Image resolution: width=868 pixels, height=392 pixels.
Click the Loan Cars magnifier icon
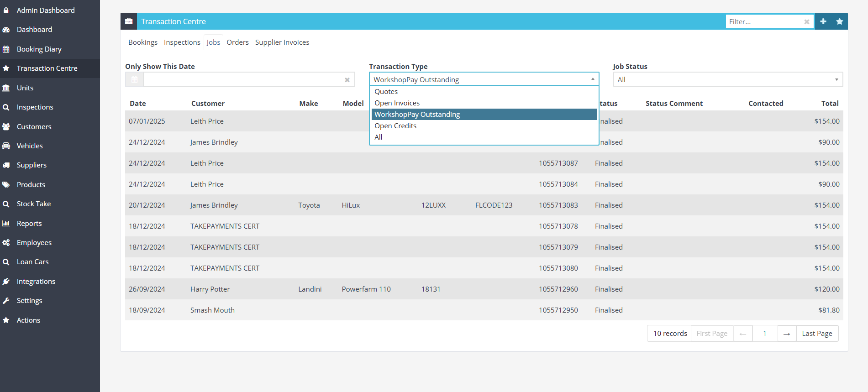(x=6, y=262)
